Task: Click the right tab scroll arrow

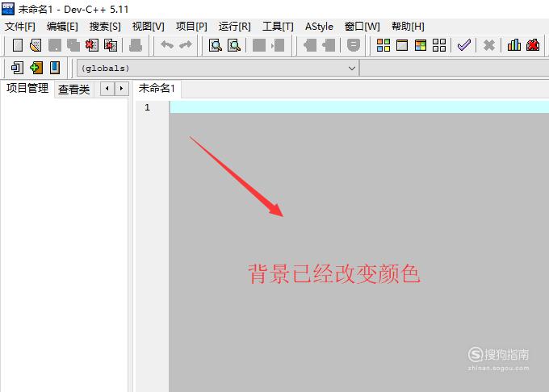Action: click(x=121, y=89)
